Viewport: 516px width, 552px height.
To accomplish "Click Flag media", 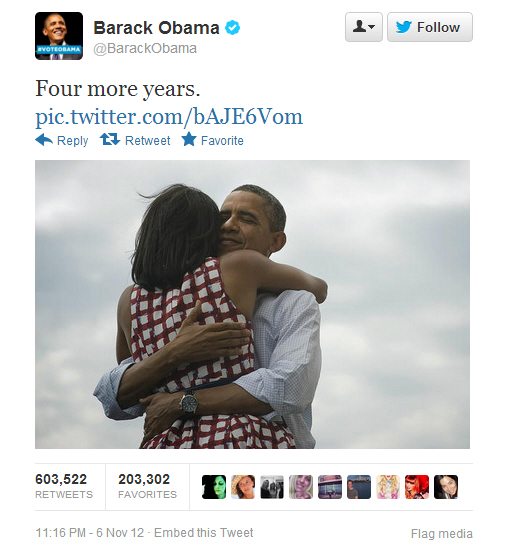I will pos(442,534).
